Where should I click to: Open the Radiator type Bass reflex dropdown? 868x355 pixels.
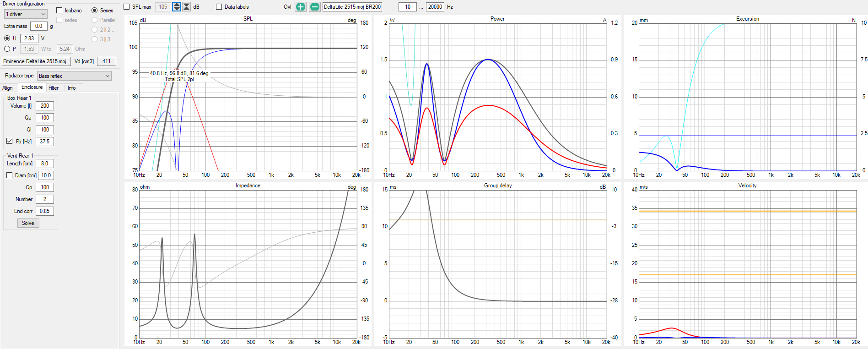75,76
